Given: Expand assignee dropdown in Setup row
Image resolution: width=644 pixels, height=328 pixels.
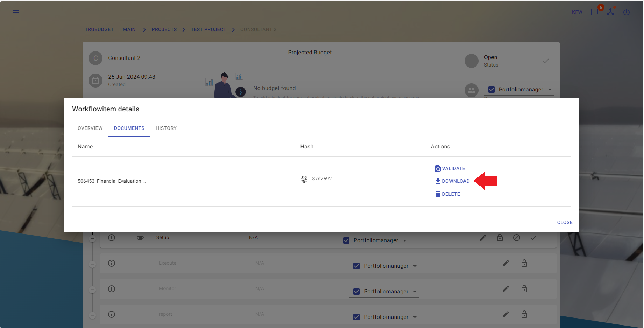Looking at the screenshot, I should click(x=405, y=240).
